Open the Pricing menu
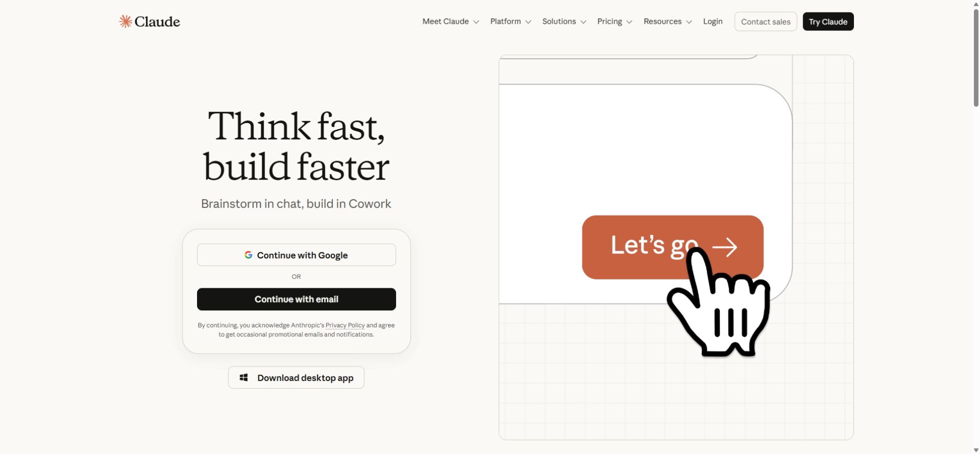 click(x=615, y=22)
